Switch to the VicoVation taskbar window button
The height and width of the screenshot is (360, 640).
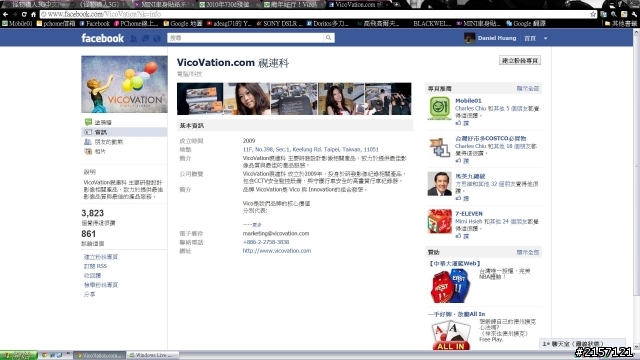click(x=100, y=356)
